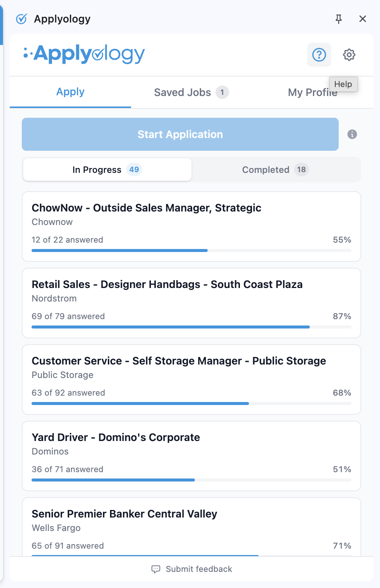
Task: Click the "12 of 22 answered" text
Action: (x=67, y=240)
